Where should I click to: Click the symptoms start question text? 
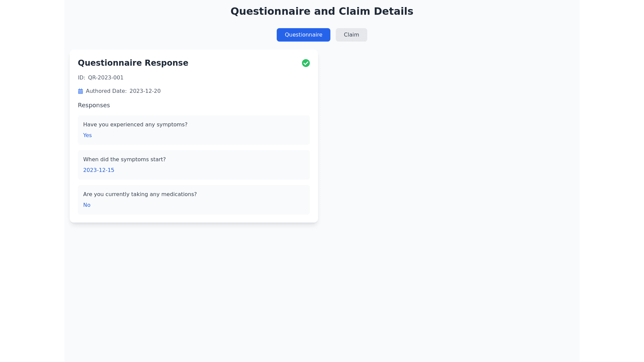click(x=124, y=160)
